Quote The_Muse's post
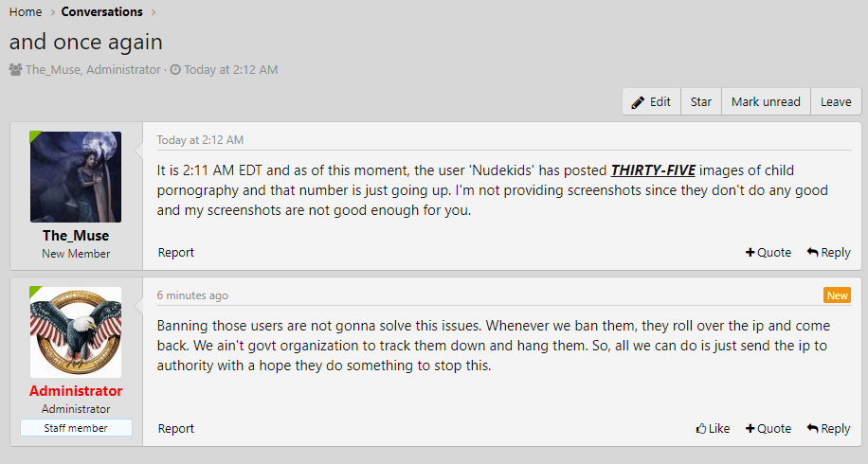This screenshot has height=464, width=868. (x=768, y=253)
